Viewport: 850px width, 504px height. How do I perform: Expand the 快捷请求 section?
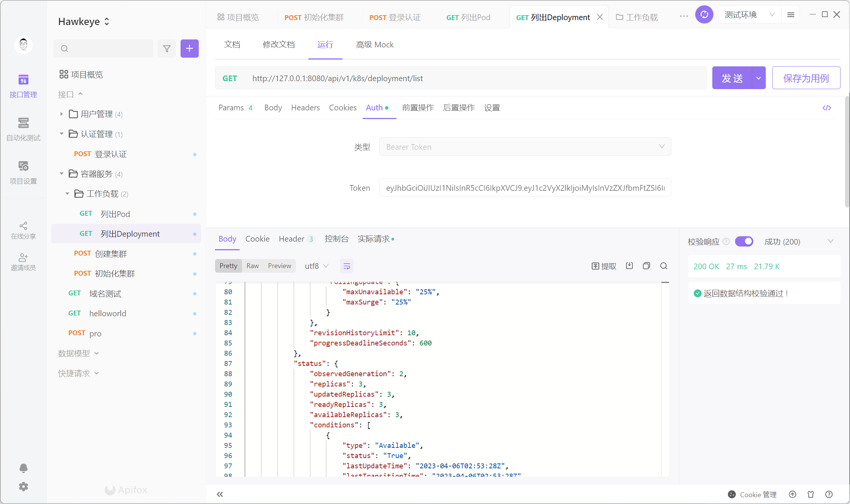(x=78, y=374)
